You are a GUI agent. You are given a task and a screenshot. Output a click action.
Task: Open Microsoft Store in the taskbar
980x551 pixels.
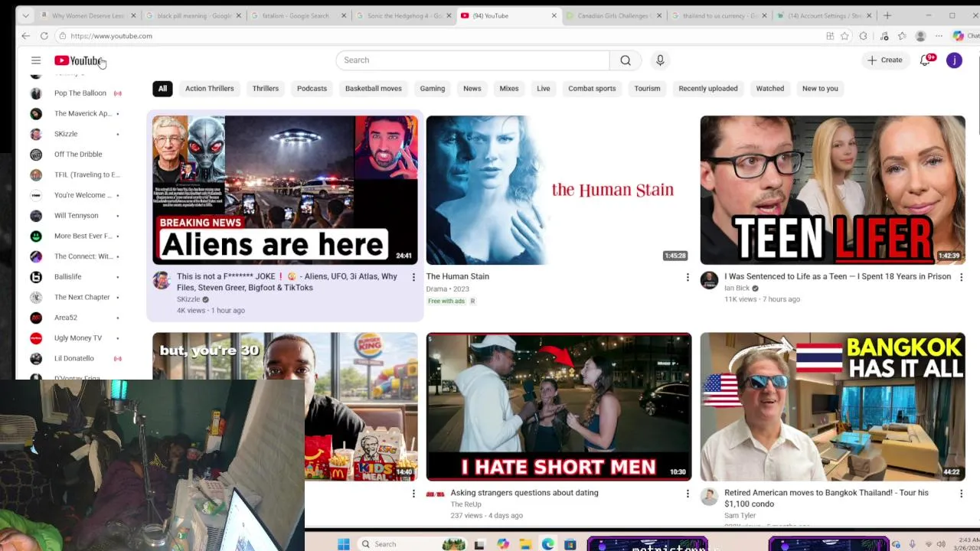pyautogui.click(x=570, y=544)
